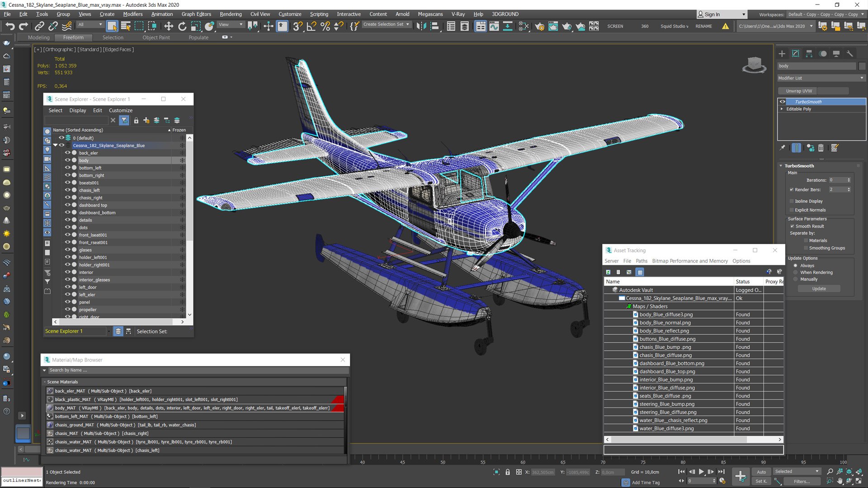Image resolution: width=868 pixels, height=488 pixels.
Task: Switch to the Hierarchy command panel tab
Action: click(x=809, y=53)
